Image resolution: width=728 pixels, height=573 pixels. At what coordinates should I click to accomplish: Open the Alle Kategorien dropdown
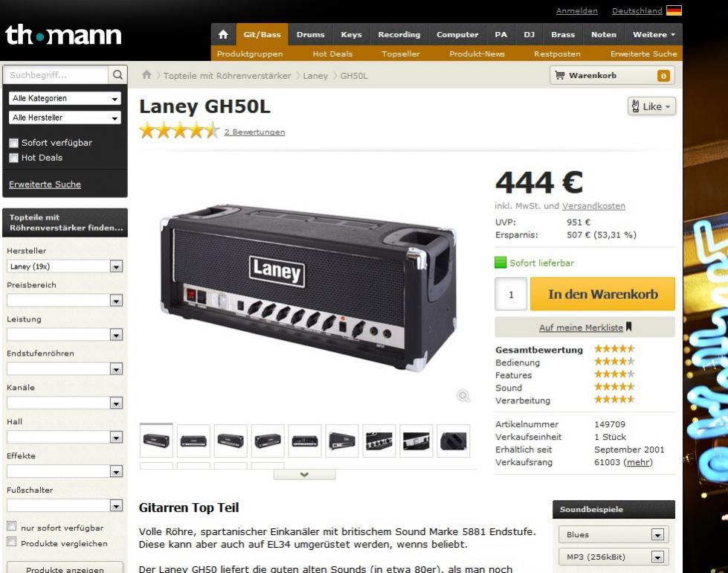point(65,98)
